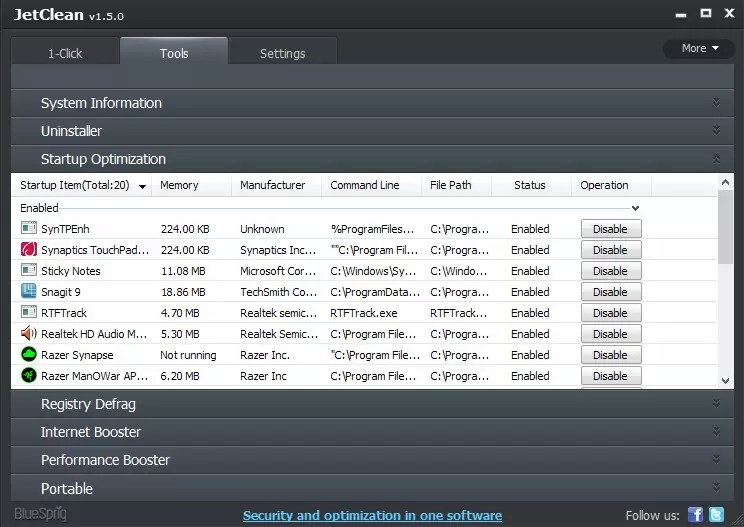This screenshot has width=744, height=527.
Task: Click the 18.86 MB memory value
Action: 183,292
